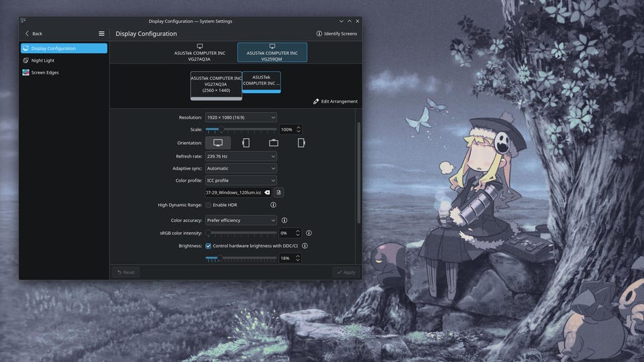Show info about Color accuracy
644x362 pixels.
click(x=284, y=221)
